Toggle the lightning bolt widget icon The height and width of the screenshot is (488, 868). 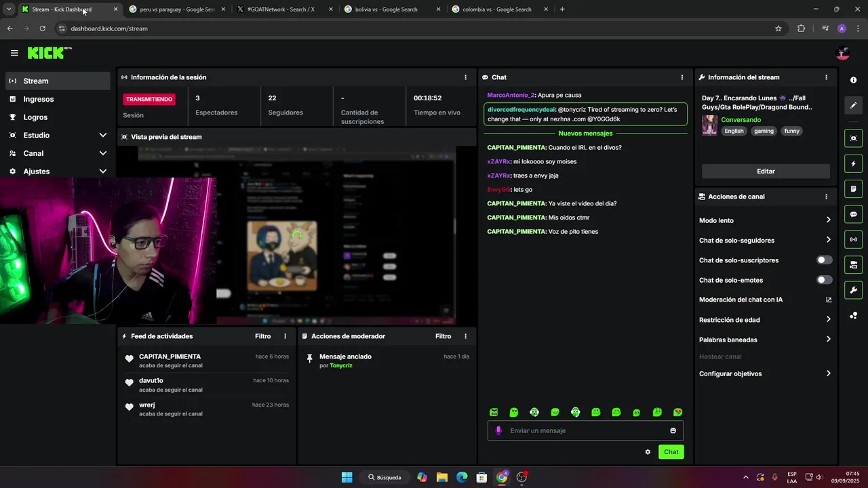853,164
